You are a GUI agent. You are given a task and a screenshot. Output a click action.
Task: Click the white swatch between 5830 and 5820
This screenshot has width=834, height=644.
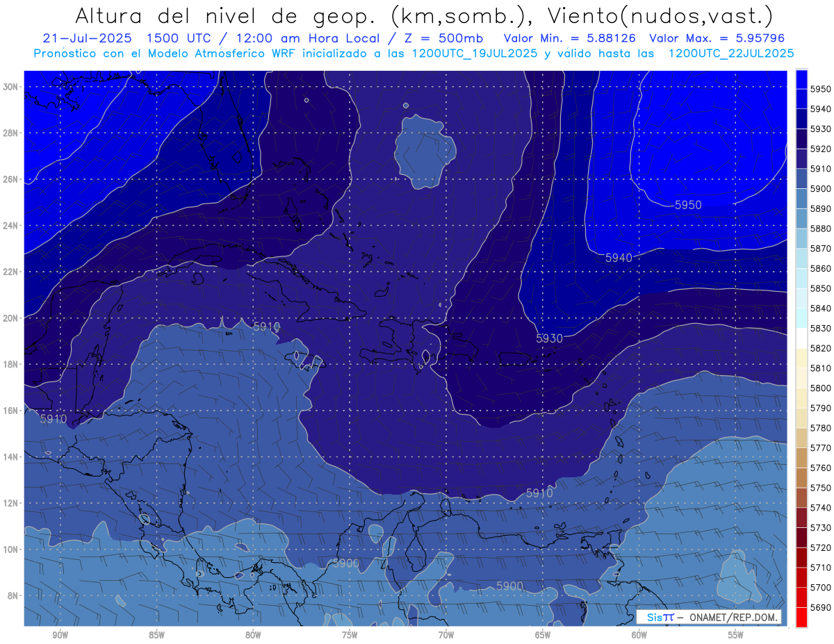[x=801, y=338]
